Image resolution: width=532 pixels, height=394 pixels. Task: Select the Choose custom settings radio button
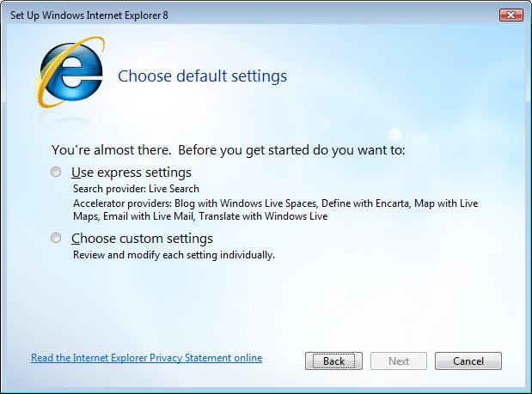pyautogui.click(x=57, y=239)
